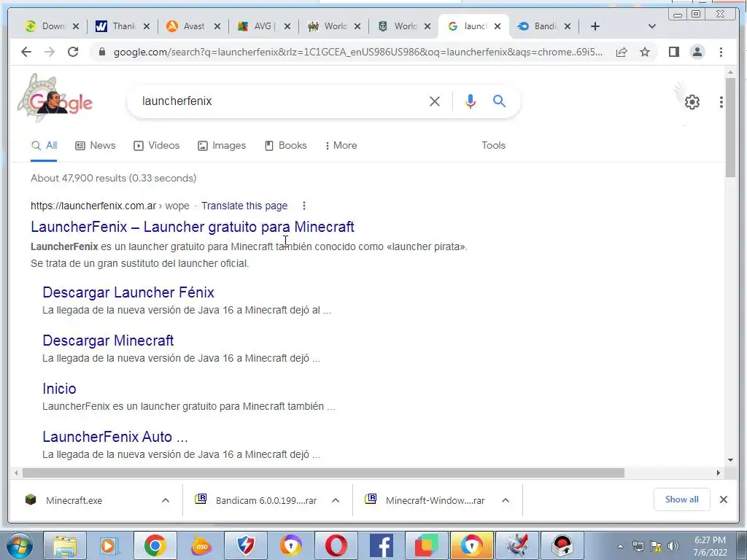Open Opera browser from taskbar

(x=336, y=546)
